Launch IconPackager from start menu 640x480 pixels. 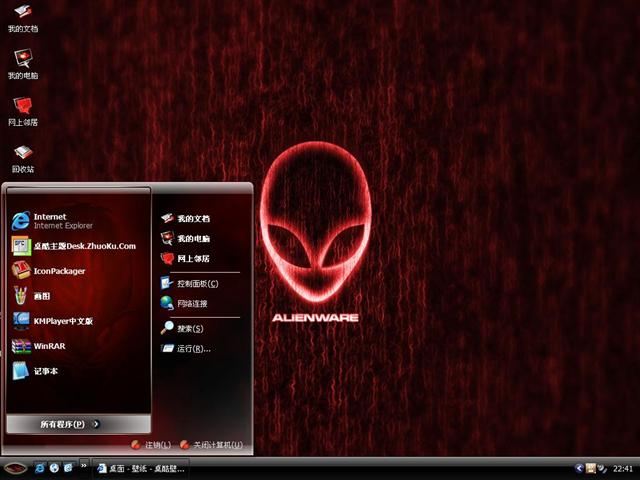pyautogui.click(x=78, y=271)
